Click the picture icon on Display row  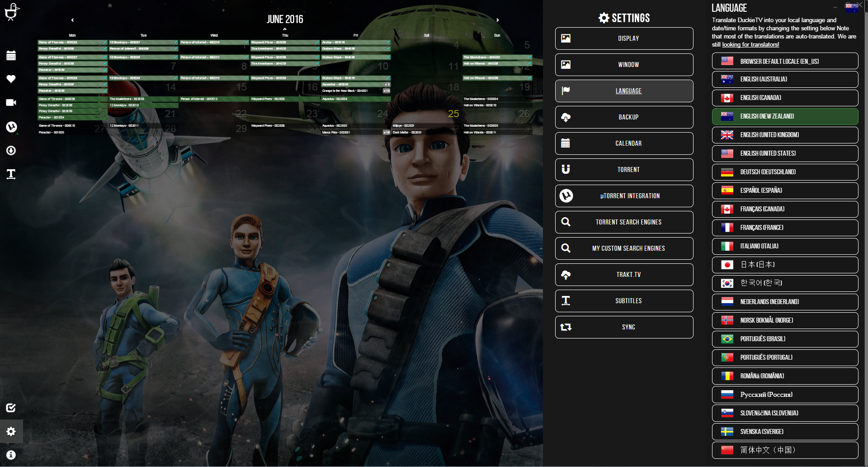pos(566,38)
